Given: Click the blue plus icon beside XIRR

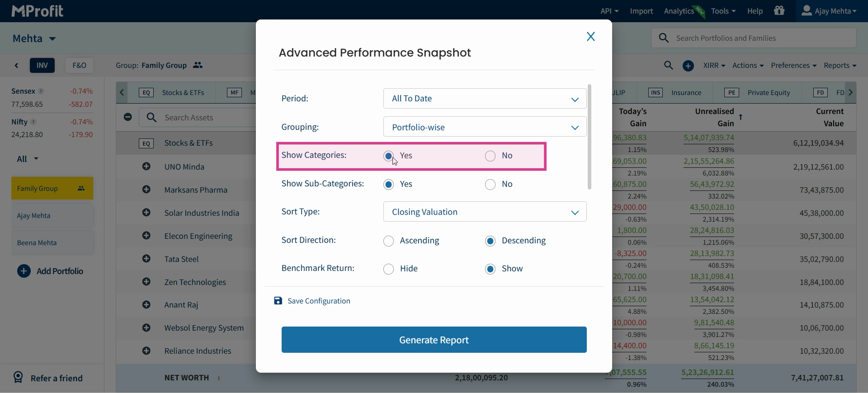Looking at the screenshot, I should 688,66.
